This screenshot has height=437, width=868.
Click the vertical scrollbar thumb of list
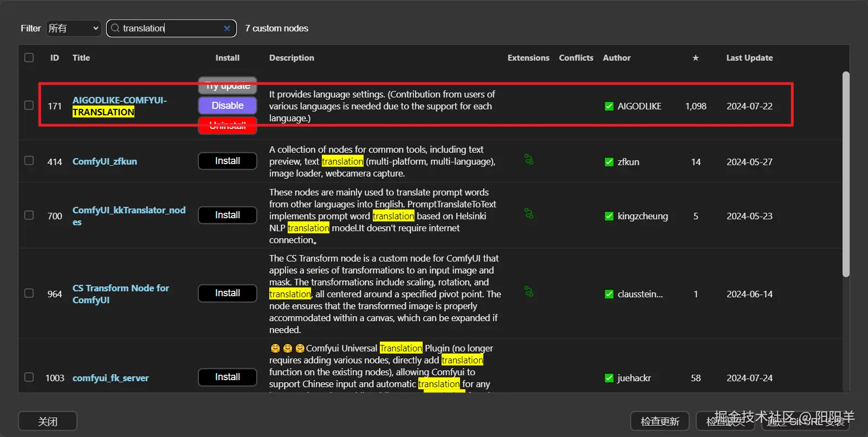coord(846,174)
